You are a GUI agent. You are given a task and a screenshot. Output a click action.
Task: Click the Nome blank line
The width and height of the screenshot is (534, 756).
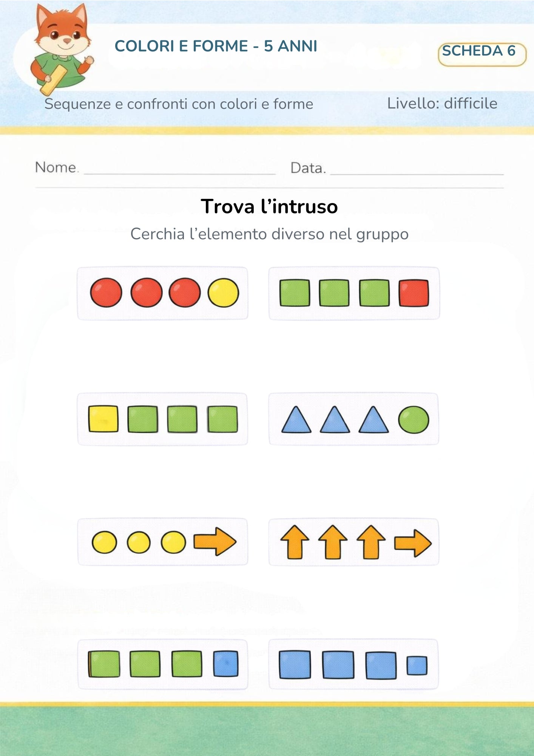coord(180,170)
